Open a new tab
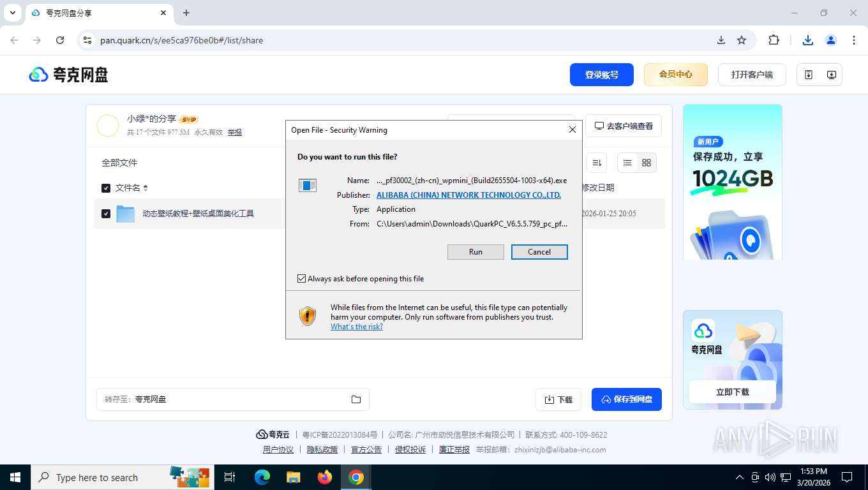The height and width of the screenshot is (490, 868). pos(186,13)
